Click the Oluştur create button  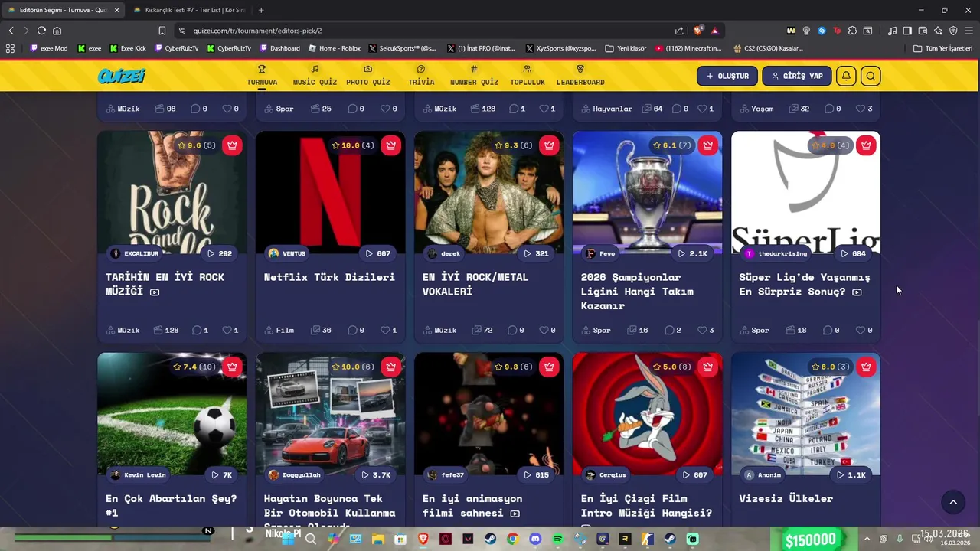[727, 76]
